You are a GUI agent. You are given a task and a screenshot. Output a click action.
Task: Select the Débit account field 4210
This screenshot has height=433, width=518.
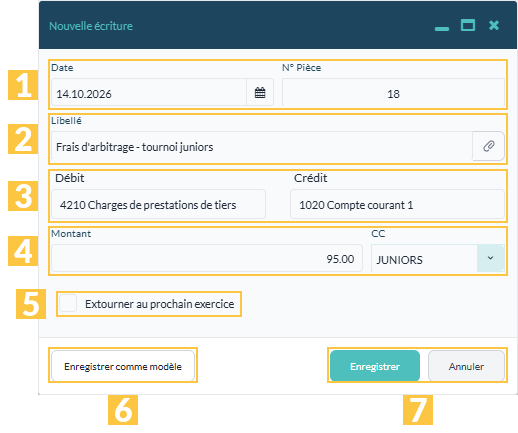click(159, 204)
